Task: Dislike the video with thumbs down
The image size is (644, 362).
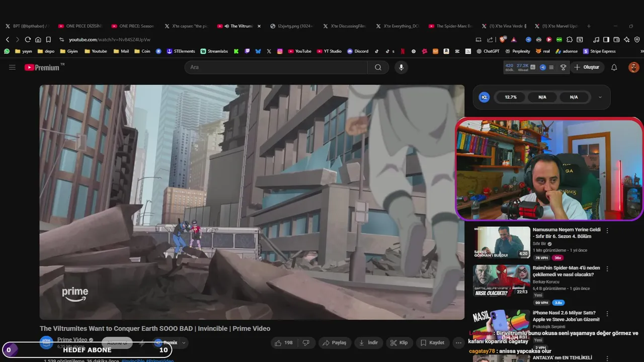Action: click(306, 342)
